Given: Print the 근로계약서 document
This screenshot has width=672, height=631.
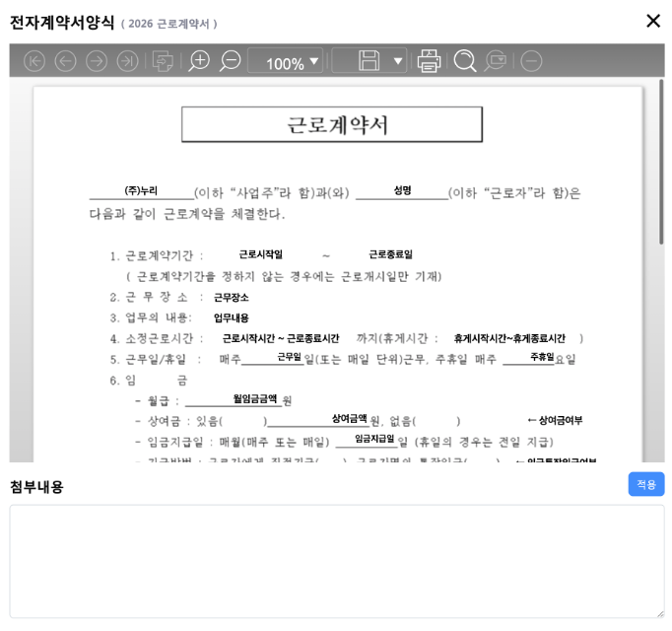Looking at the screenshot, I should (429, 61).
